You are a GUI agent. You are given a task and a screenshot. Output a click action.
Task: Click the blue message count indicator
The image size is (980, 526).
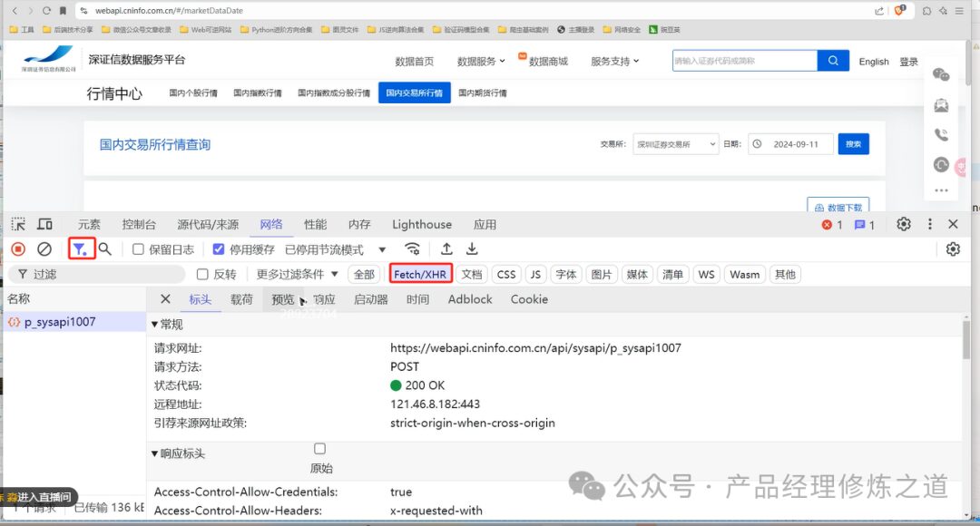coord(865,225)
